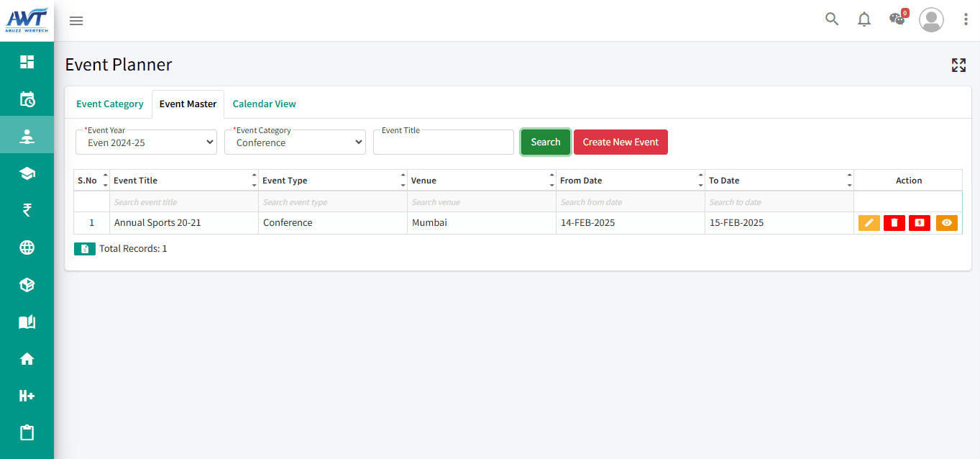Open the dashboard icon in sidebar
Viewport: 980px width, 459px height.
(27, 62)
